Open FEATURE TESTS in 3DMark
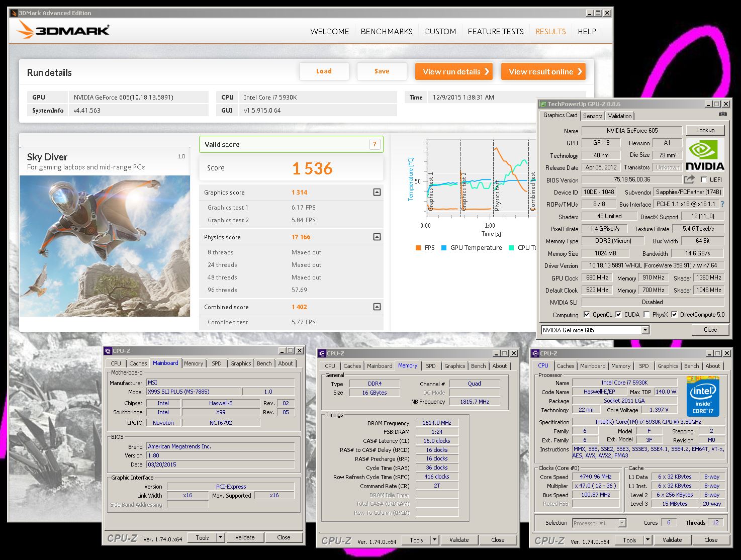 [496, 31]
